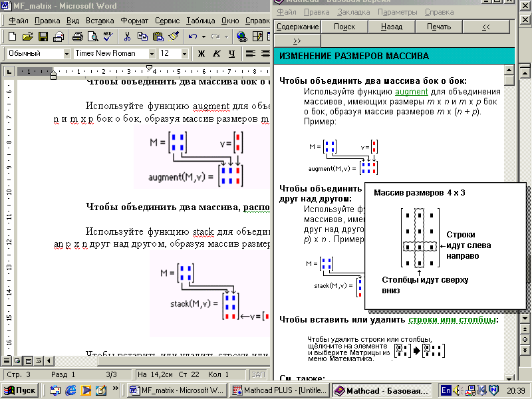532x399 pixels.
Task: Open the network monitor tray icon
Action: (x=470, y=390)
